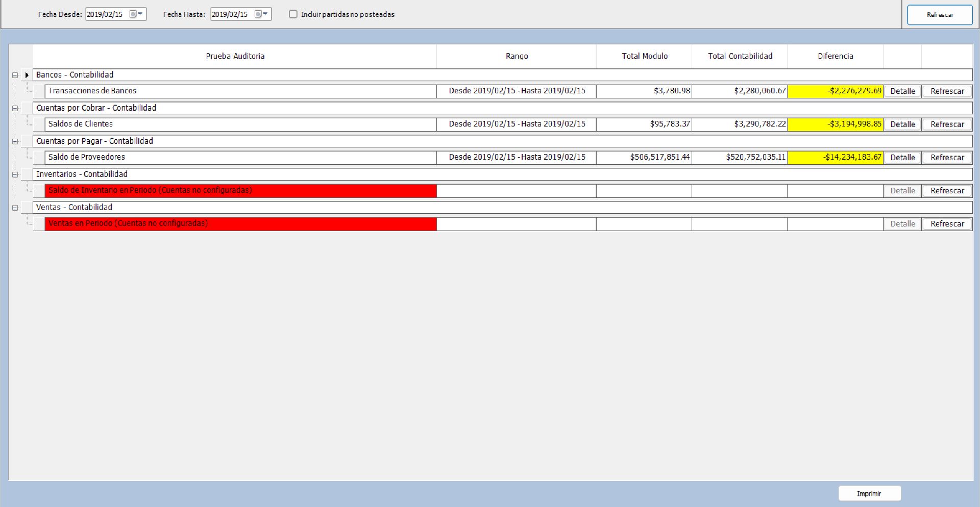Open Detalle for Transacciones de Bancos

pyautogui.click(x=902, y=91)
